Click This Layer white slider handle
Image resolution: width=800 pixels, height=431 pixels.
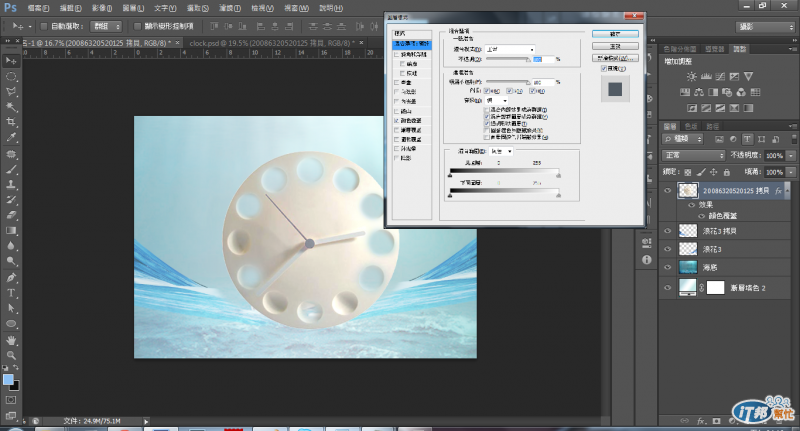[x=559, y=175]
